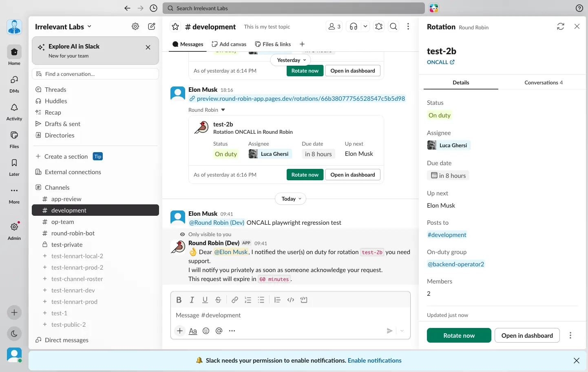The width and height of the screenshot is (588, 372).
Task: Insert a link in composer
Action: (235, 300)
